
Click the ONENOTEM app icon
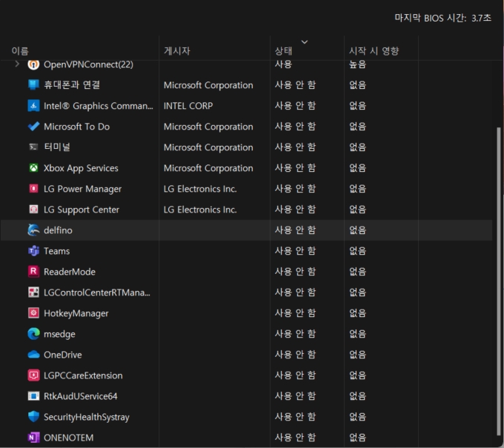coord(33,438)
